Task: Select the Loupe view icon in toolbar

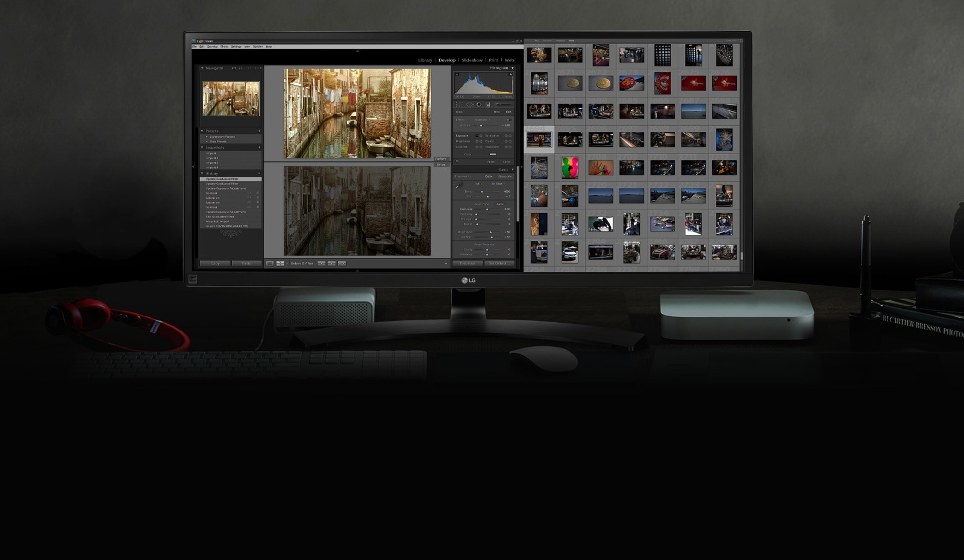Action: click(270, 263)
